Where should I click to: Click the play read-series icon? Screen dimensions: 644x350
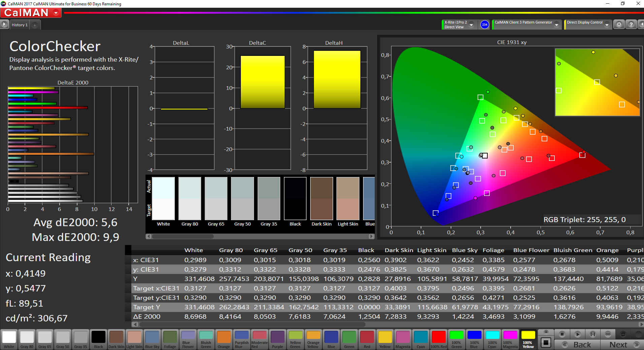pyautogui.click(x=577, y=334)
